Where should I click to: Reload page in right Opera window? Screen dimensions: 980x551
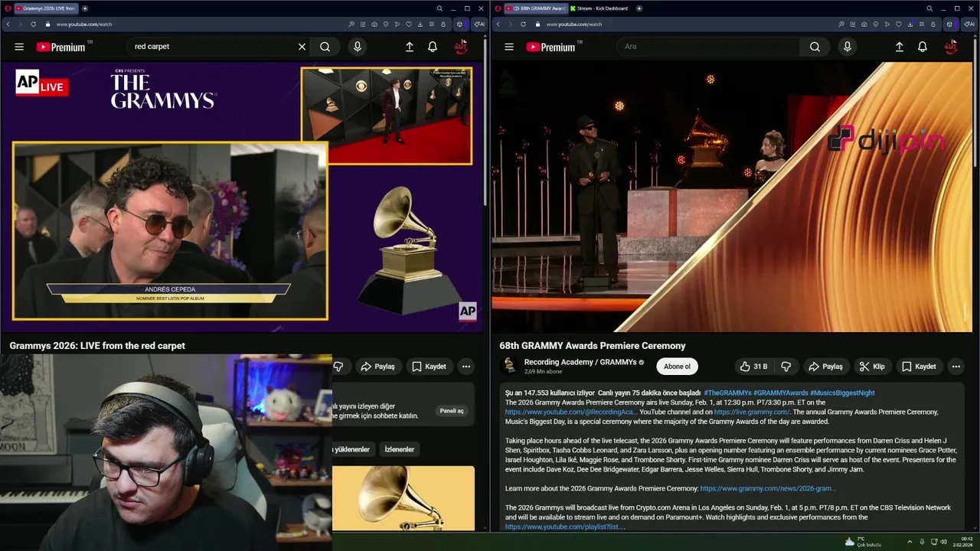point(523,24)
